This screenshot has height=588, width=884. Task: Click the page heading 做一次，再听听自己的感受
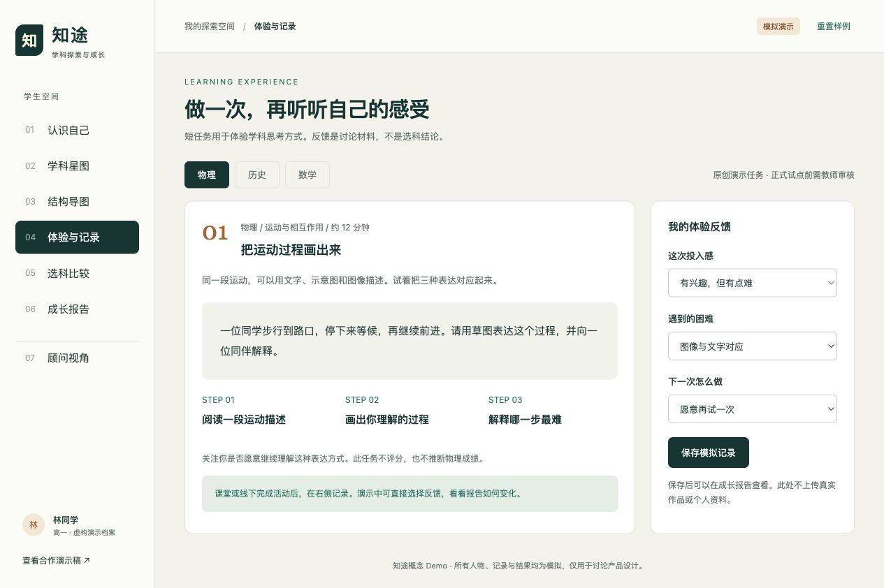click(x=307, y=110)
